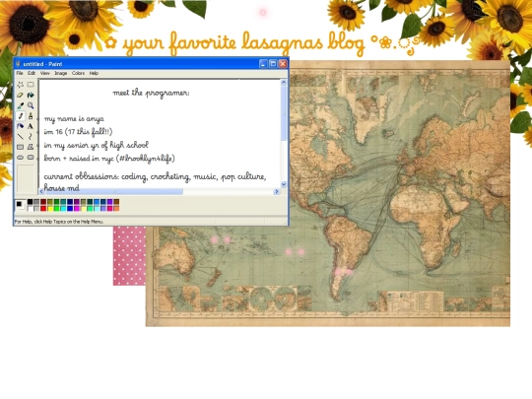
Task: Click the horizontal scrollbar left arrow
Action: point(41,192)
